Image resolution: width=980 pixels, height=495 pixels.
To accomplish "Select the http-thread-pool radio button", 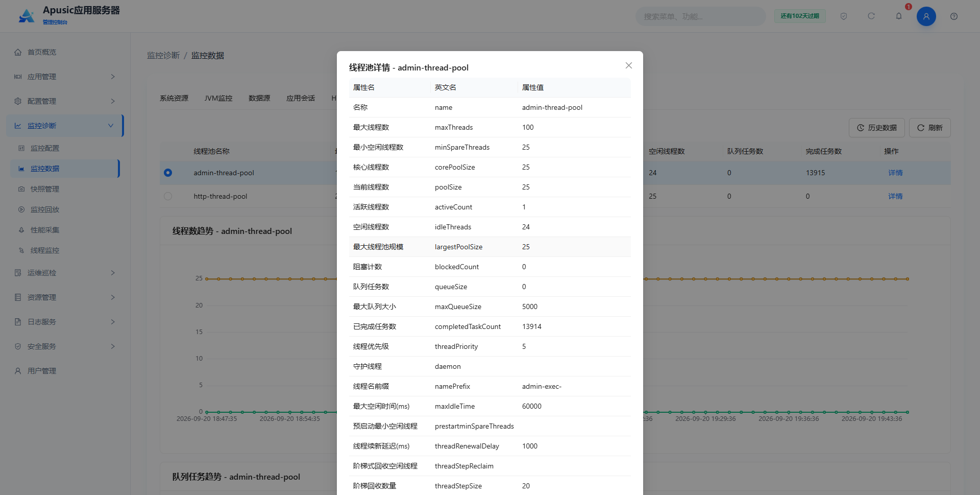I will 168,196.
